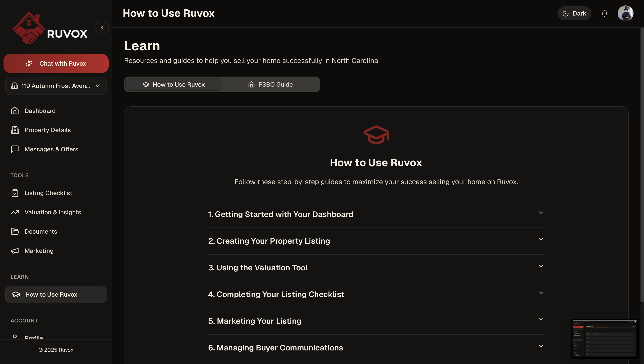Open the 119 Autumn Frost Avenue property dropdown
The image size is (644, 364).
coord(56,86)
